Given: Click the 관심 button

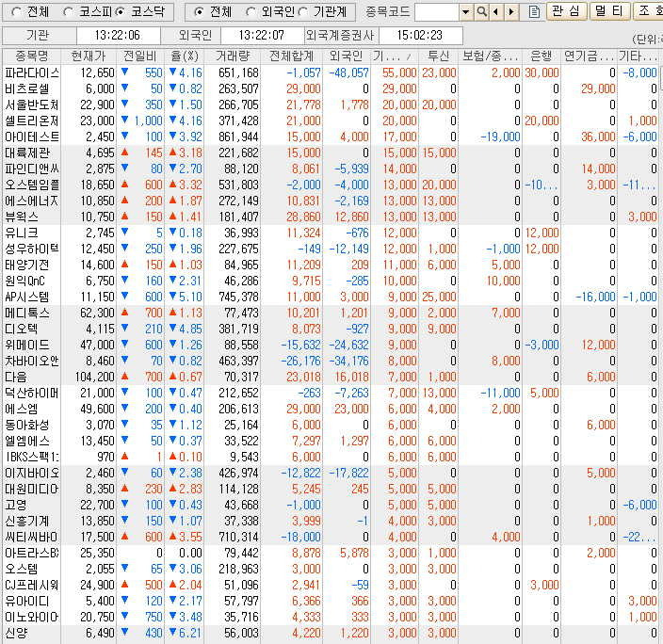Looking at the screenshot, I should click(566, 11).
